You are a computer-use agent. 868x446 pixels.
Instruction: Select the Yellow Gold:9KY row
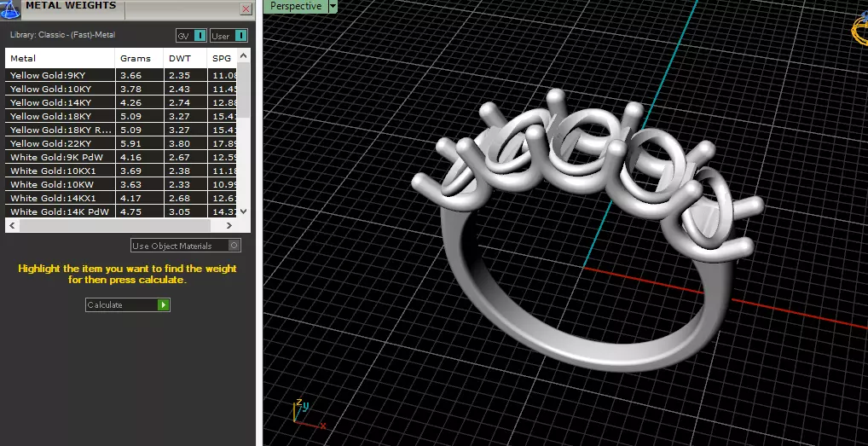[121, 75]
